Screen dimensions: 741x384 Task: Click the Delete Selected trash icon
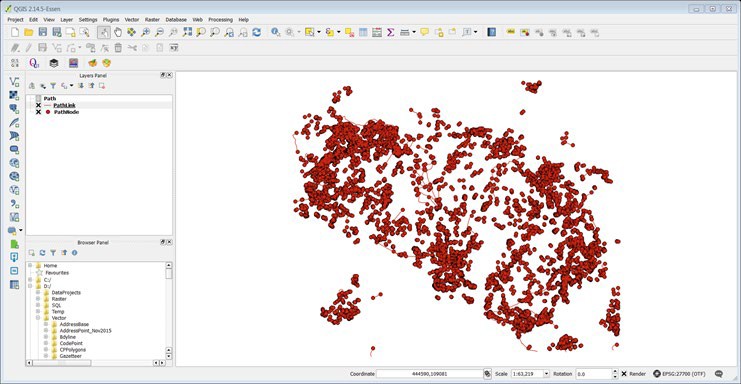[x=118, y=48]
